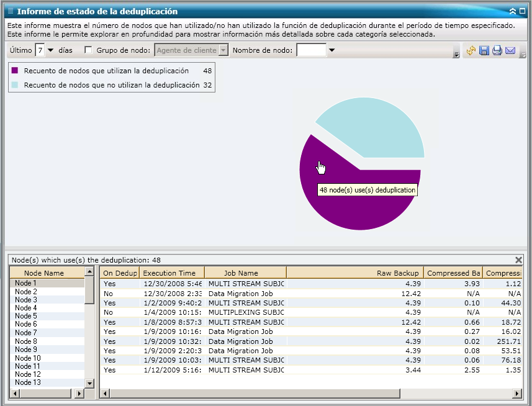
Task: Collapse the report panel with double chevron
Action: click(x=512, y=11)
